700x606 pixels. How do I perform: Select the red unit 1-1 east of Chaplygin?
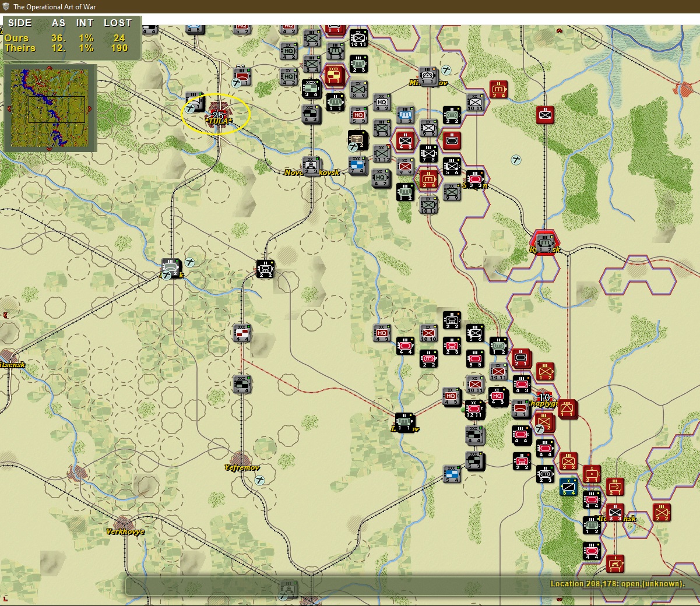click(568, 410)
